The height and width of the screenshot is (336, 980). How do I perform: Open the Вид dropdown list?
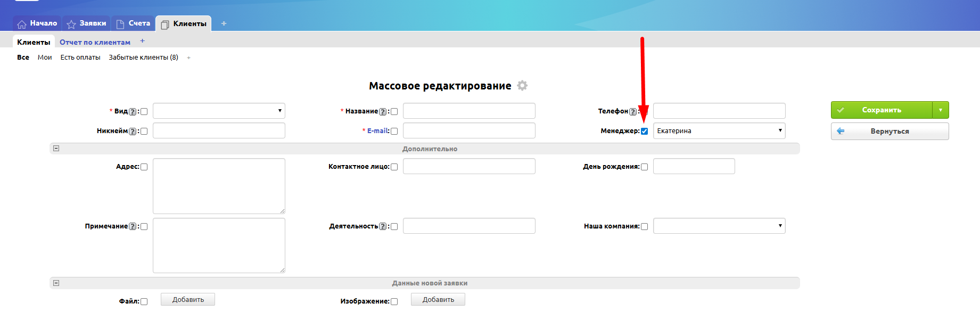(219, 111)
